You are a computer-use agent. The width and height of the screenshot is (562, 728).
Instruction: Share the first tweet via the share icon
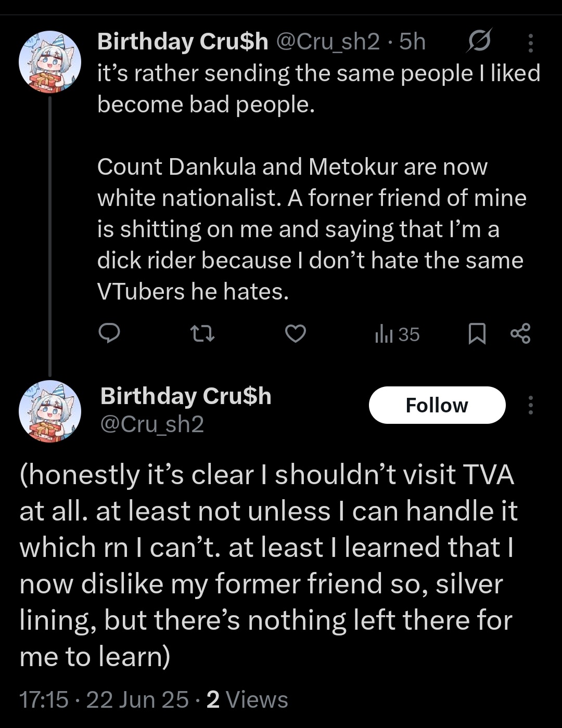click(x=520, y=333)
